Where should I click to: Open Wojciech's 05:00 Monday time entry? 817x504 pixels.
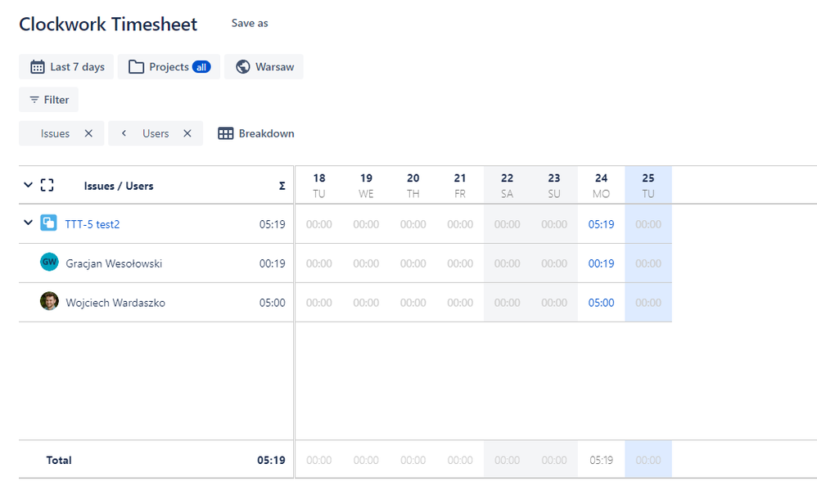click(x=601, y=302)
